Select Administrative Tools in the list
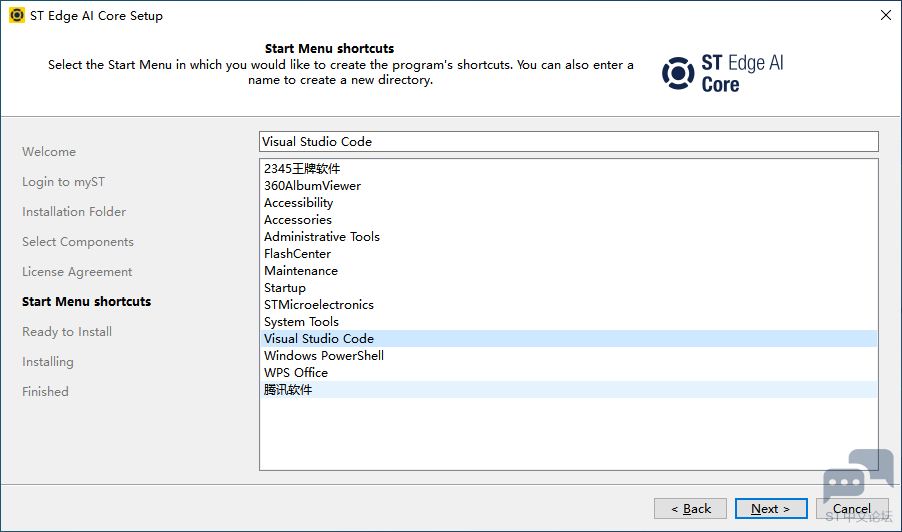Screen dimensions: 902x532 coord(568,236)
